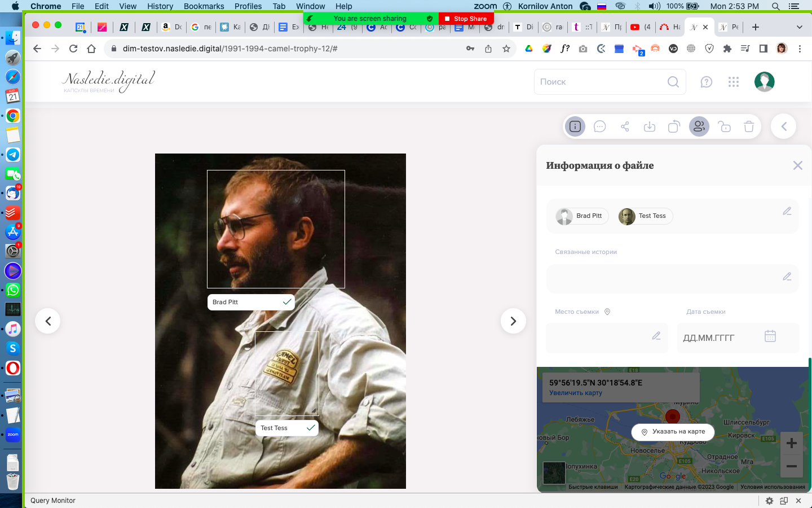Open the History menu in Chrome
812x508 pixels.
(x=160, y=6)
